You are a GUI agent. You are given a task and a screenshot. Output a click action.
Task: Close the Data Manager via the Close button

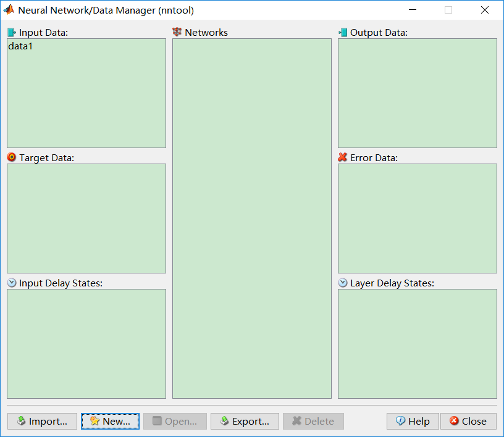468,421
